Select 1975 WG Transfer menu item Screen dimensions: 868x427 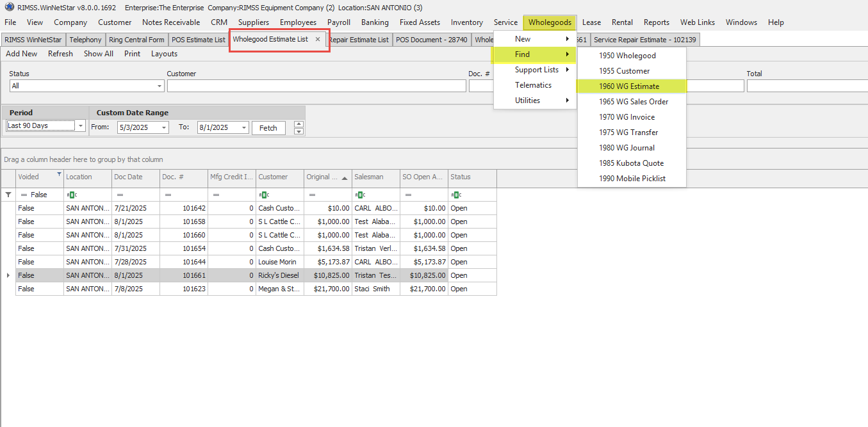click(x=632, y=133)
